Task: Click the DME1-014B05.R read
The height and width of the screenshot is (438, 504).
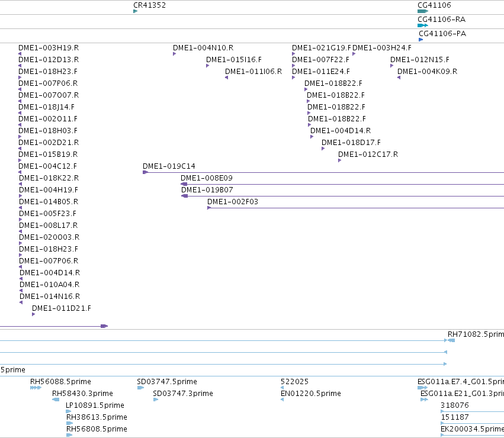Action: [x=49, y=202]
